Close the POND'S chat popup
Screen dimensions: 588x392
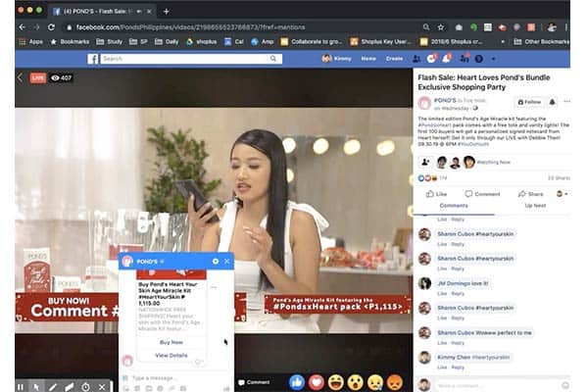(x=227, y=261)
